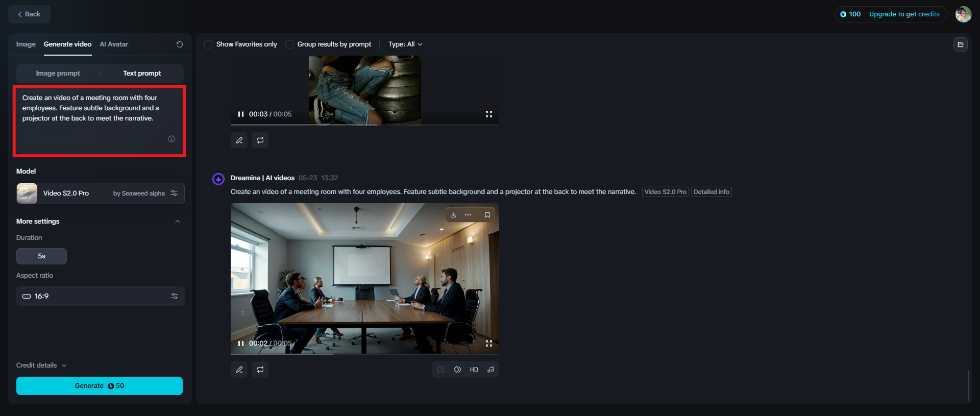
Task: Click the Dreamina AI videos avatar icon
Action: (218, 179)
